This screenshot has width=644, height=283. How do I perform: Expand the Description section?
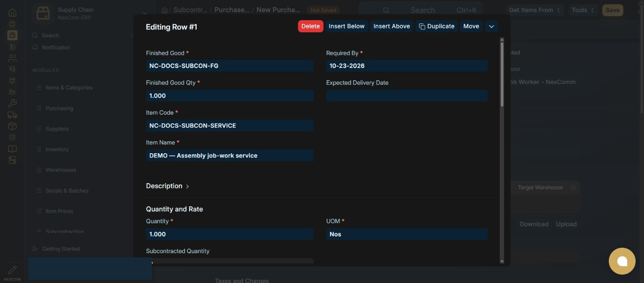pyautogui.click(x=167, y=186)
